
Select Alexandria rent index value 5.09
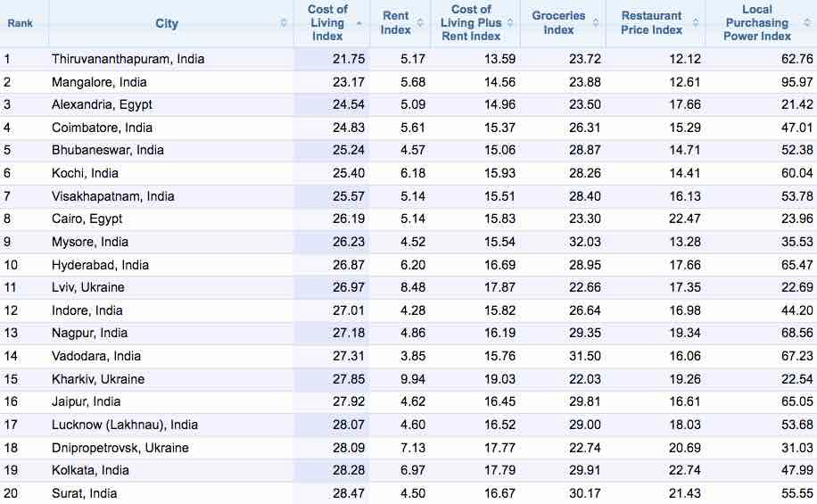(x=413, y=104)
